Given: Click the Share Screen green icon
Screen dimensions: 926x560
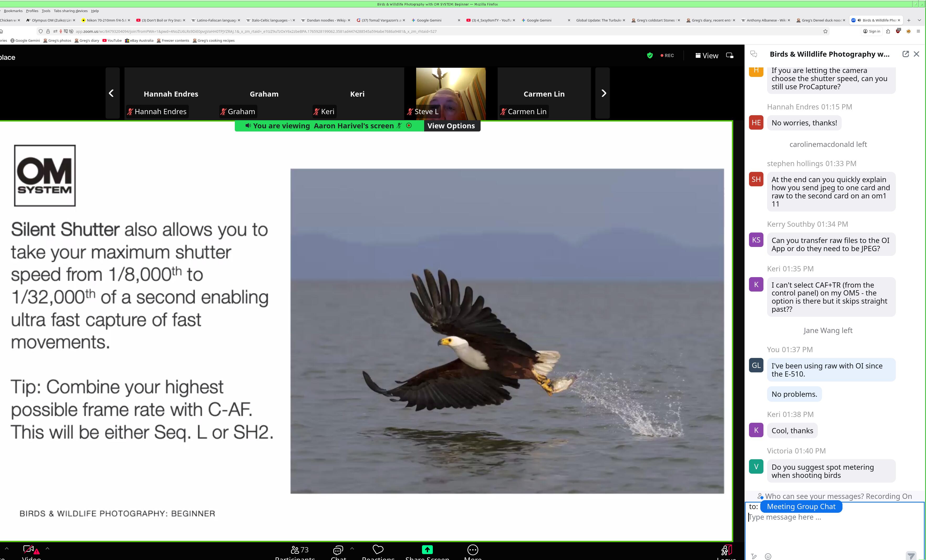Looking at the screenshot, I should 427,550.
